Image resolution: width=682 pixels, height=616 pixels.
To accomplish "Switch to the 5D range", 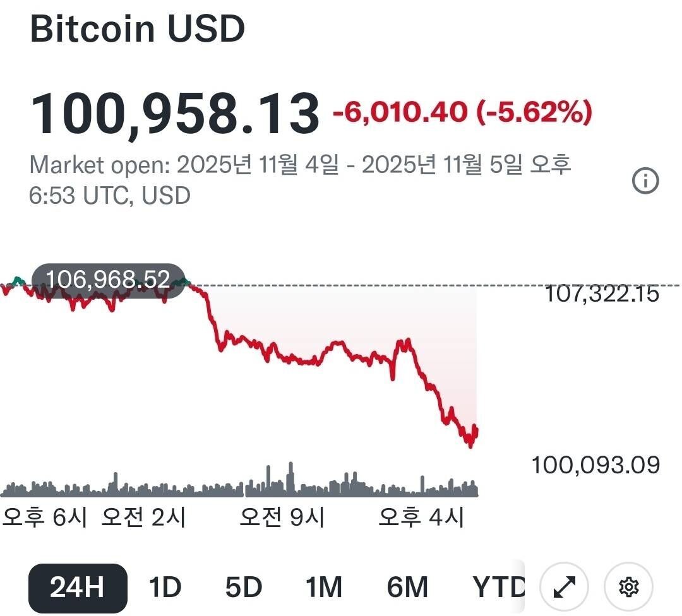I will tap(243, 588).
